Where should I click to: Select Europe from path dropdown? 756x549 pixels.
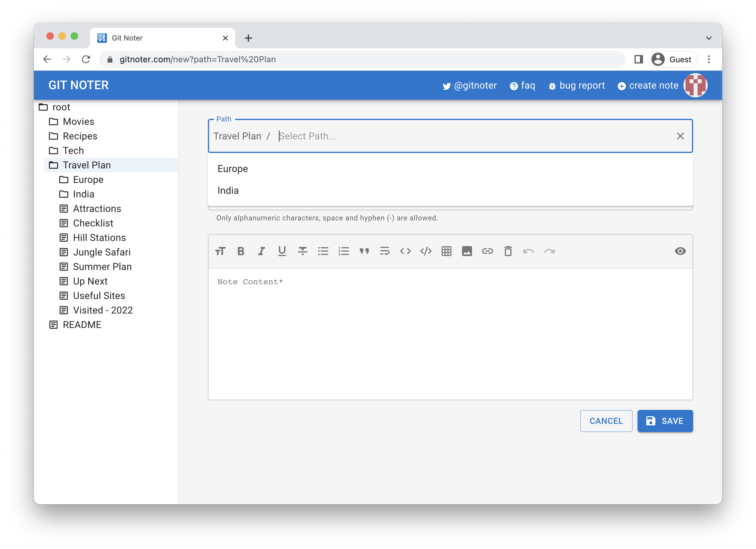coord(233,169)
